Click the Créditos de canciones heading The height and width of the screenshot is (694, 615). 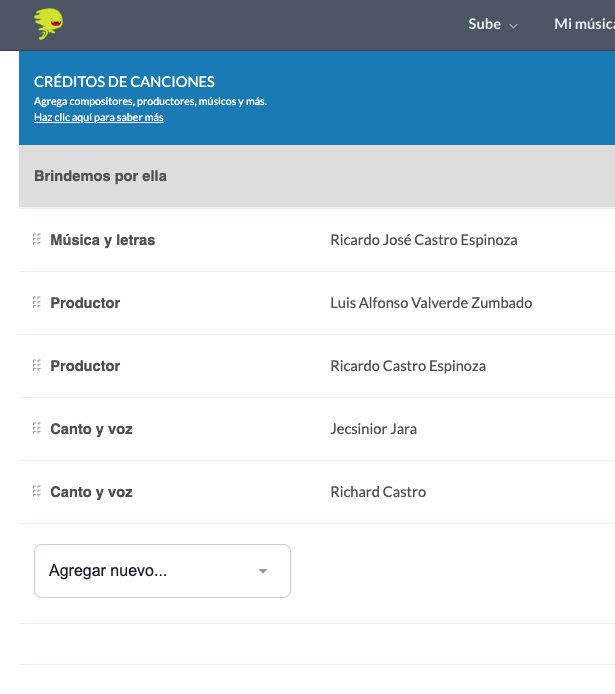point(124,82)
